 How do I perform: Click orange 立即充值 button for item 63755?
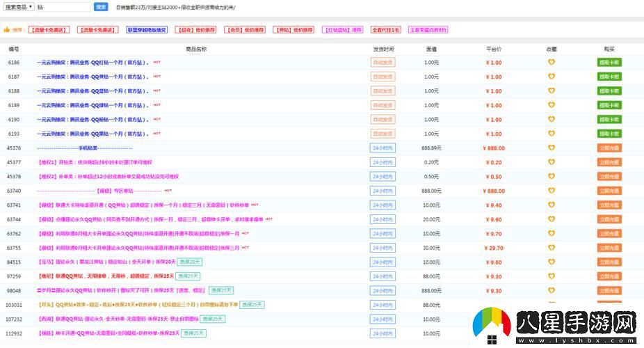[x=609, y=248]
